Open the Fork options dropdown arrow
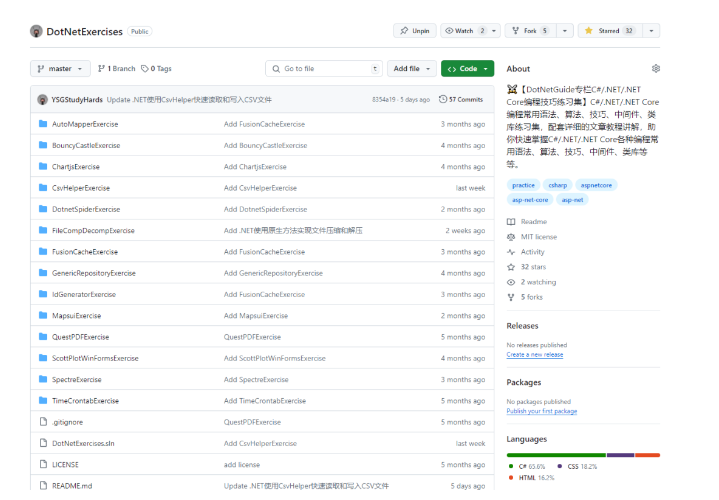Image resolution: width=719 pixels, height=500 pixels. click(x=565, y=31)
